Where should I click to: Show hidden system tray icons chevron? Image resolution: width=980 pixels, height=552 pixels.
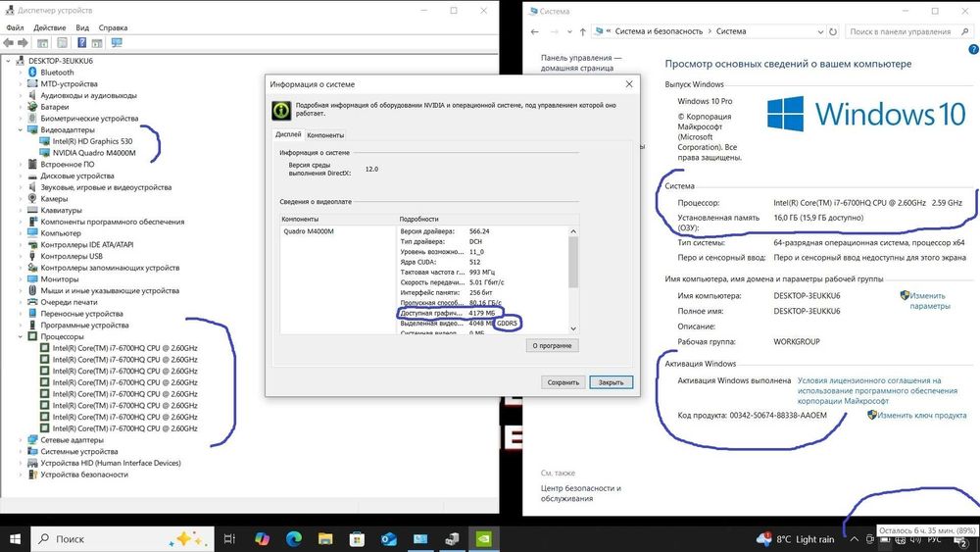click(x=854, y=539)
